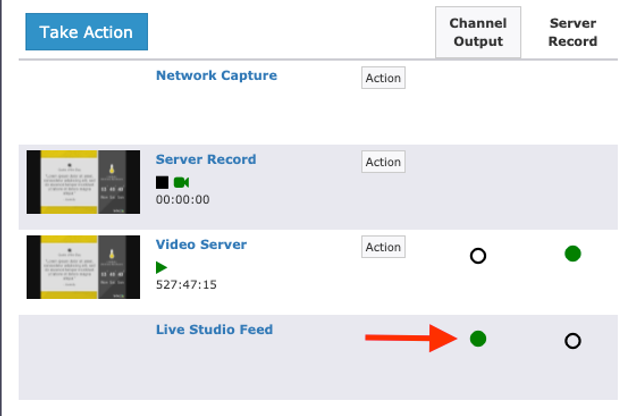This screenshot has width=640, height=416.
Task: Open the Network Capture link
Action: click(216, 76)
